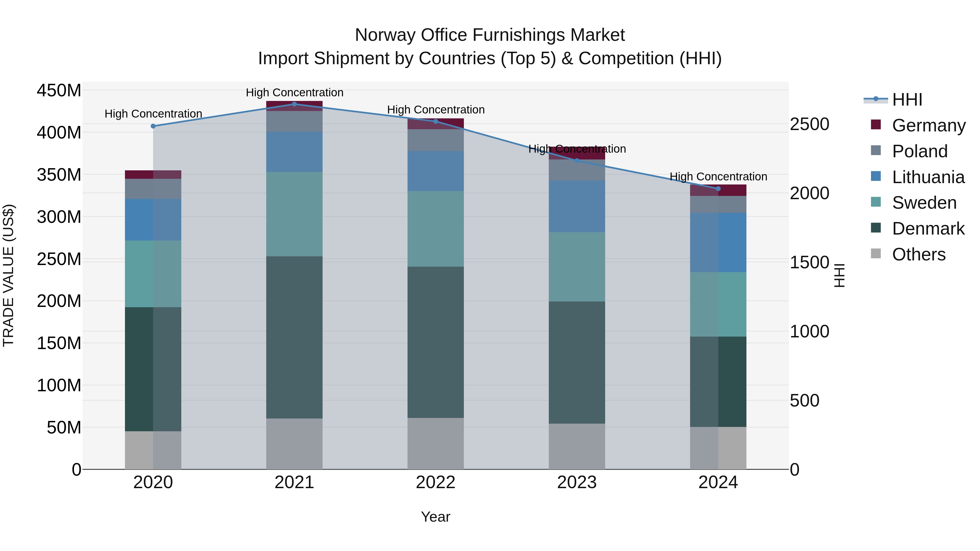The height and width of the screenshot is (551, 980).
Task: Click the High Concentration label above 2020
Action: pos(153,114)
